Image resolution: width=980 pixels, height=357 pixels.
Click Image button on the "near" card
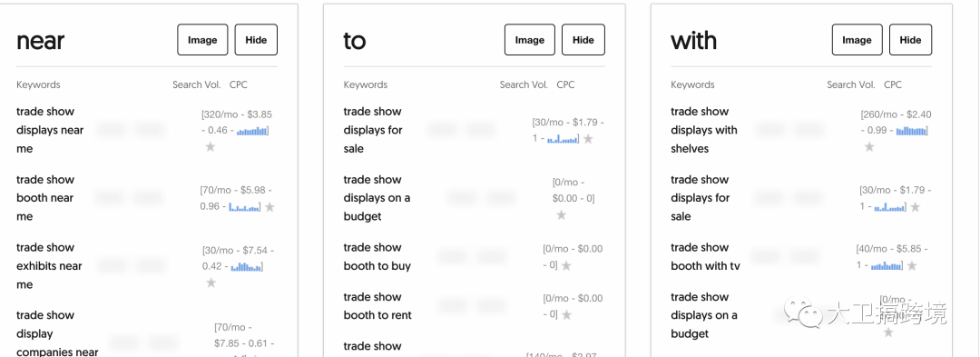(202, 40)
